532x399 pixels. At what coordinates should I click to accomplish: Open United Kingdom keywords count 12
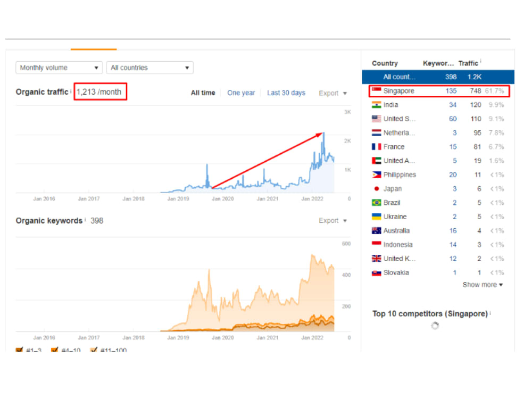click(453, 259)
